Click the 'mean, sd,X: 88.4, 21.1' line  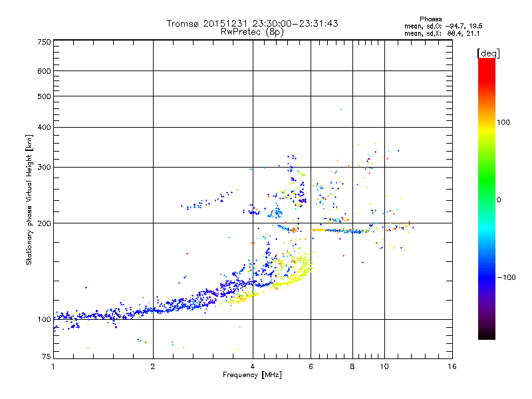[x=442, y=34]
